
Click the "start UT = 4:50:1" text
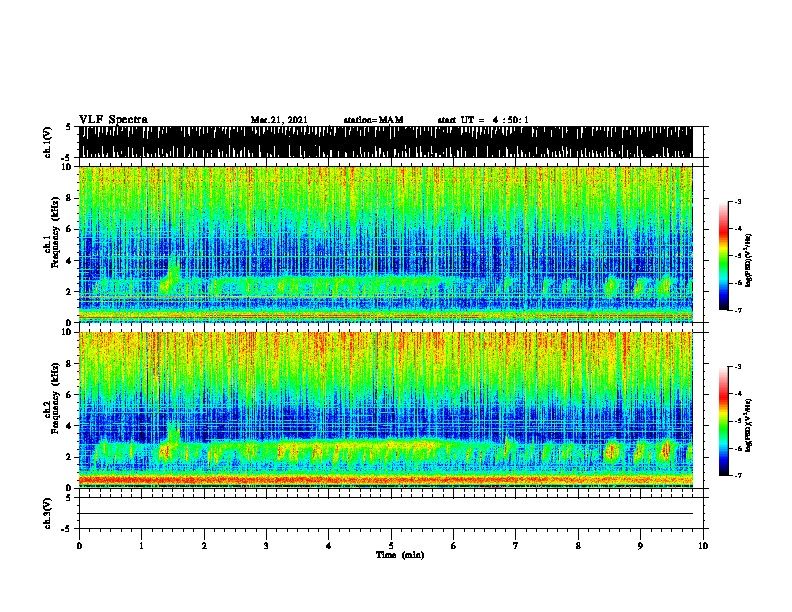[x=483, y=120]
